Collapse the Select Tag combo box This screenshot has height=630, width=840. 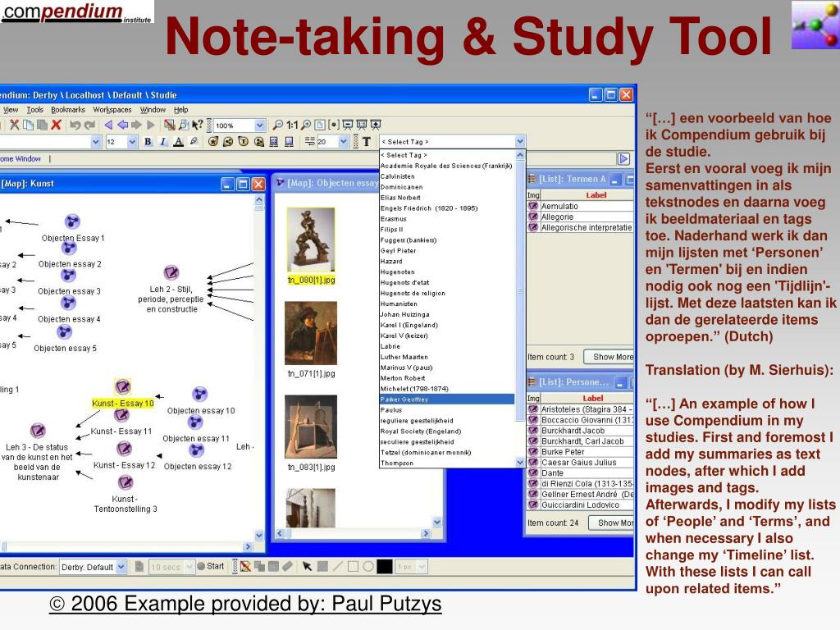click(519, 141)
